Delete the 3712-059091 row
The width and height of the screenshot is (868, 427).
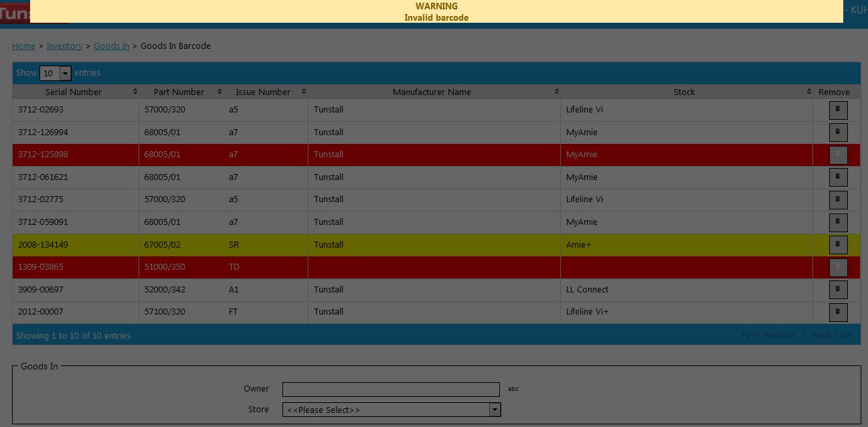click(838, 222)
